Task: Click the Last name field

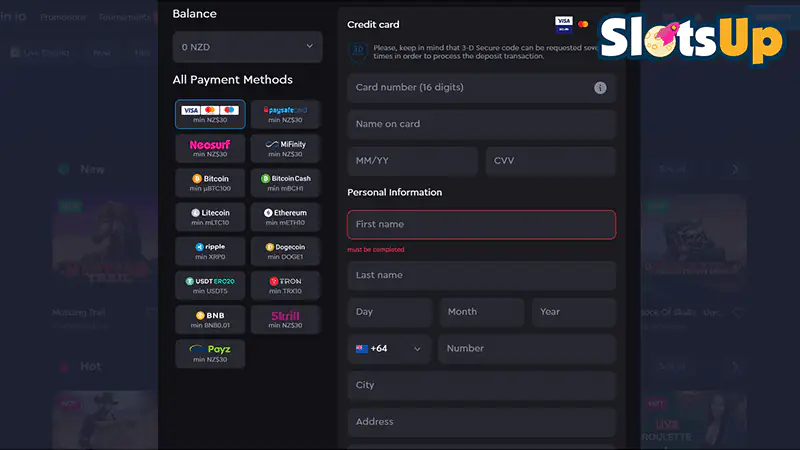Action: click(482, 276)
